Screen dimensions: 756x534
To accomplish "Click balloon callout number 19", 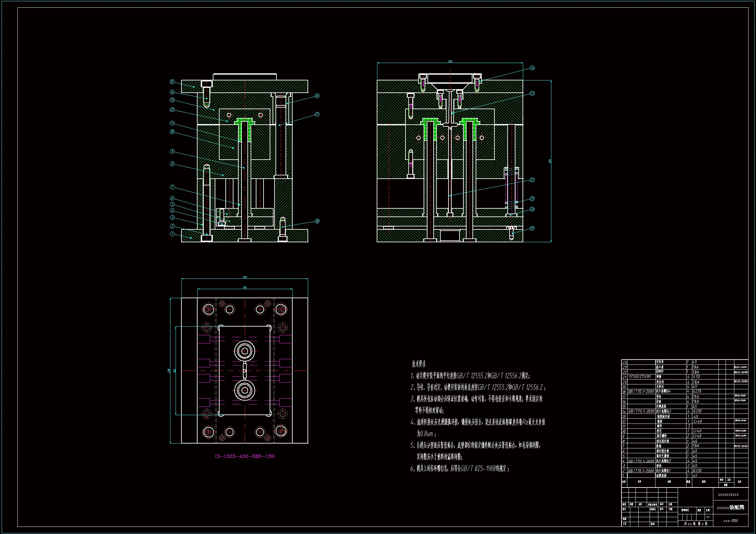I will [x=532, y=228].
